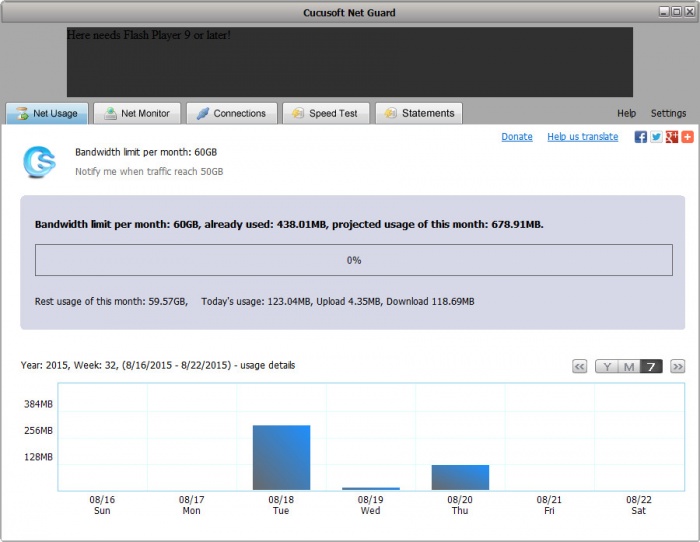Viewport: 700px width, 542px height.
Task: Click the Net Usage tab icon
Action: (x=22, y=113)
